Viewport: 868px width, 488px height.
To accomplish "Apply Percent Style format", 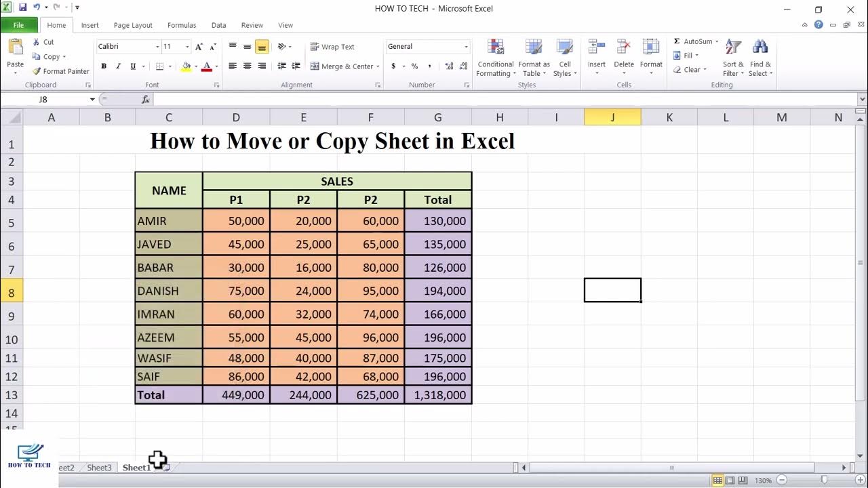I will coord(414,66).
